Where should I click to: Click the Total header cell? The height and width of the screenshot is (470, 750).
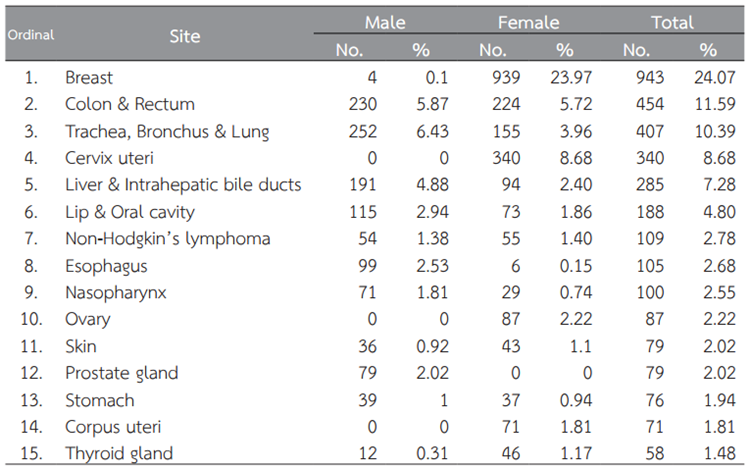click(x=670, y=22)
